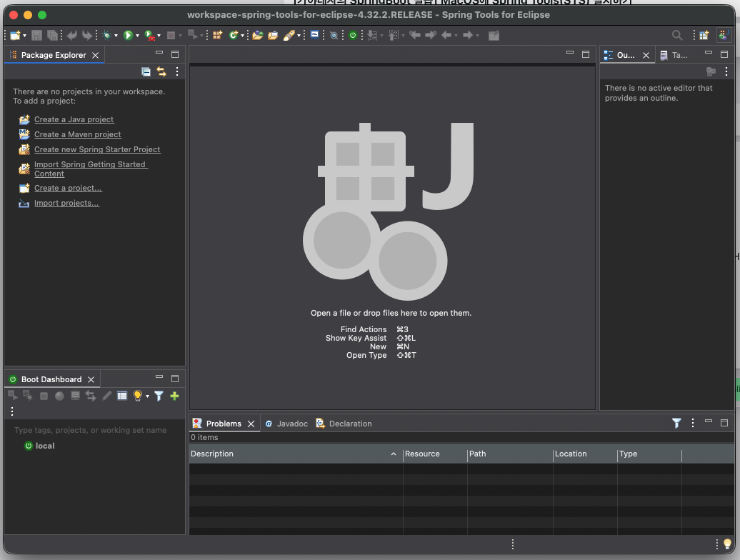The width and height of the screenshot is (740, 560).
Task: Toggle properties view in Boot Dashboard
Action: (122, 396)
